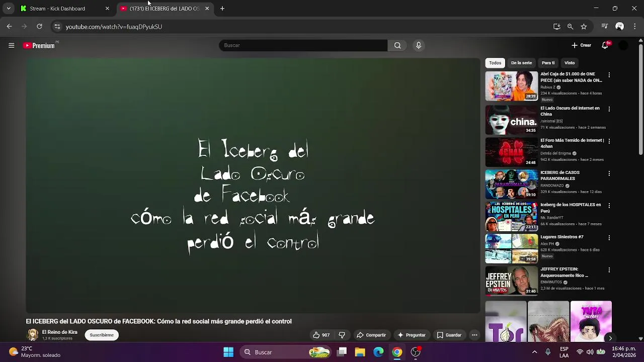Go back in browser history
Viewport: 644px width, 362px height.
9,26
